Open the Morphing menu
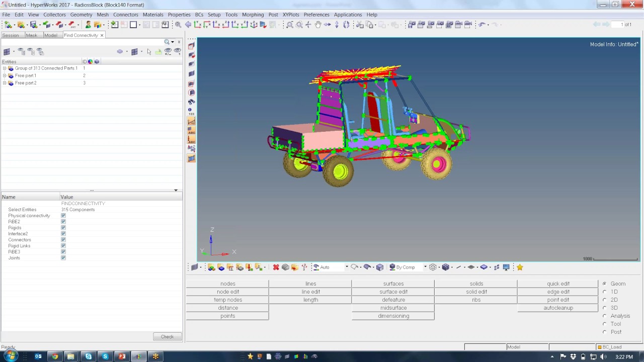This screenshot has height=362, width=644. [253, 15]
